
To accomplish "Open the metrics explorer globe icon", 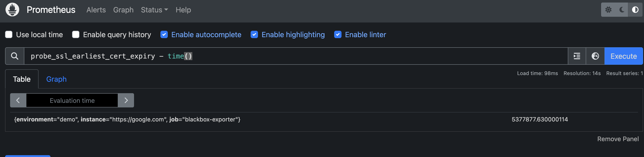I will [x=595, y=56].
